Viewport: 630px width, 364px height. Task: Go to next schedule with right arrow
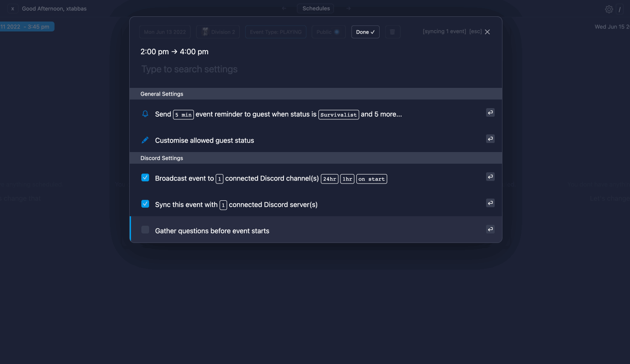tap(348, 8)
